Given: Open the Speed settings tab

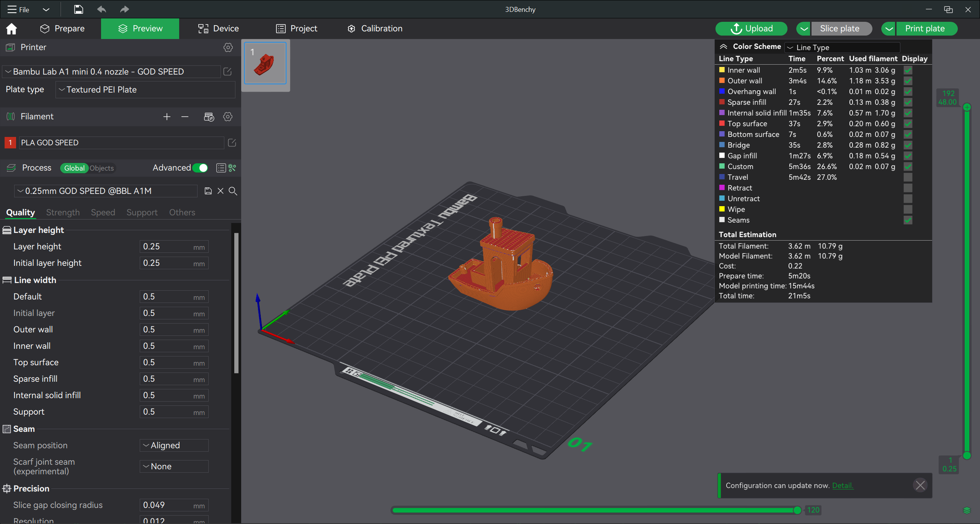Looking at the screenshot, I should pos(103,212).
